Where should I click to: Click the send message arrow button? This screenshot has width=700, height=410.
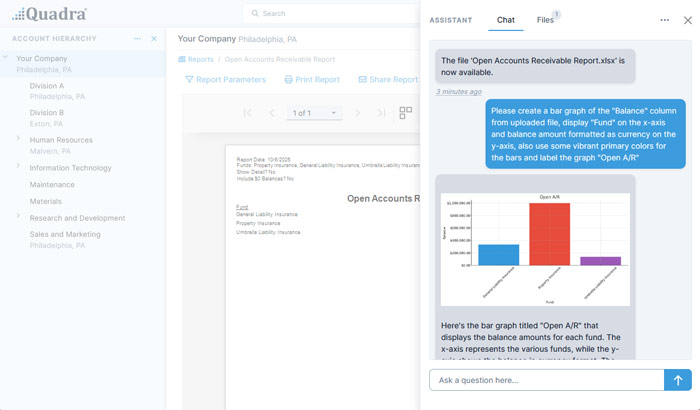pos(677,380)
